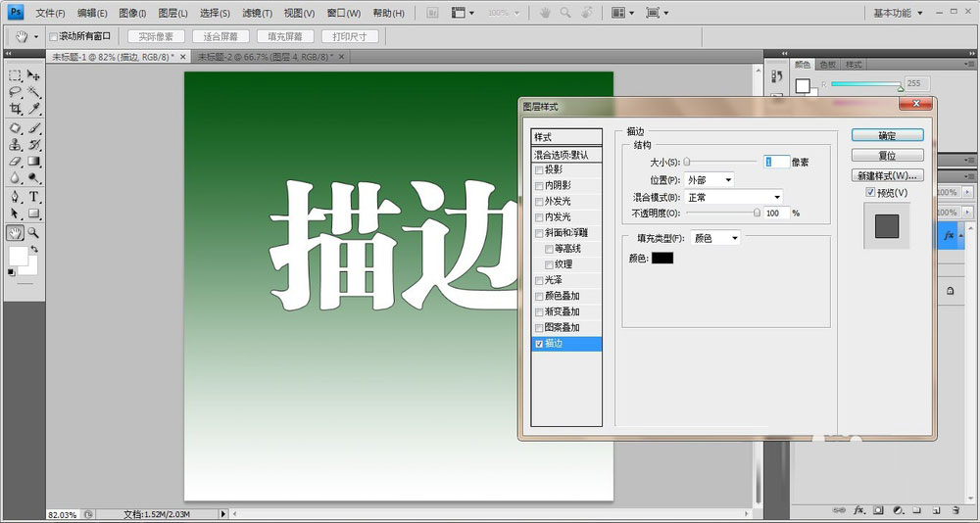Select the Zoom tool in toolbox
The width and height of the screenshot is (980, 523).
pyautogui.click(x=33, y=233)
